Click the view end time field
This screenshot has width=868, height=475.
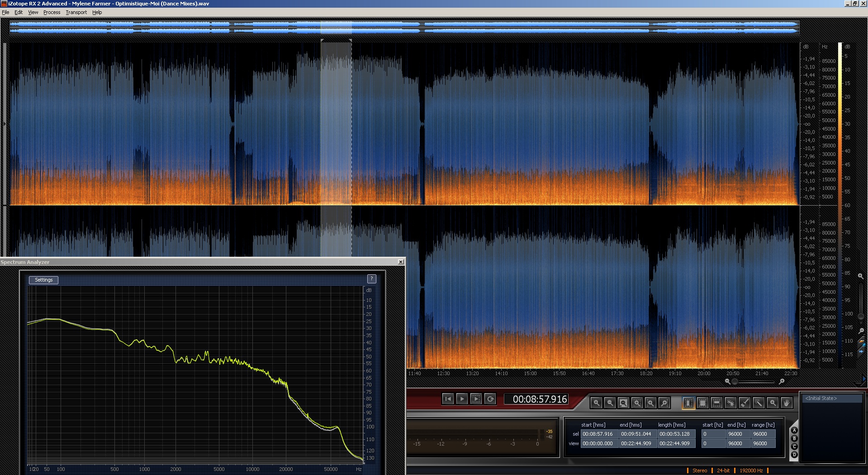[637, 443]
